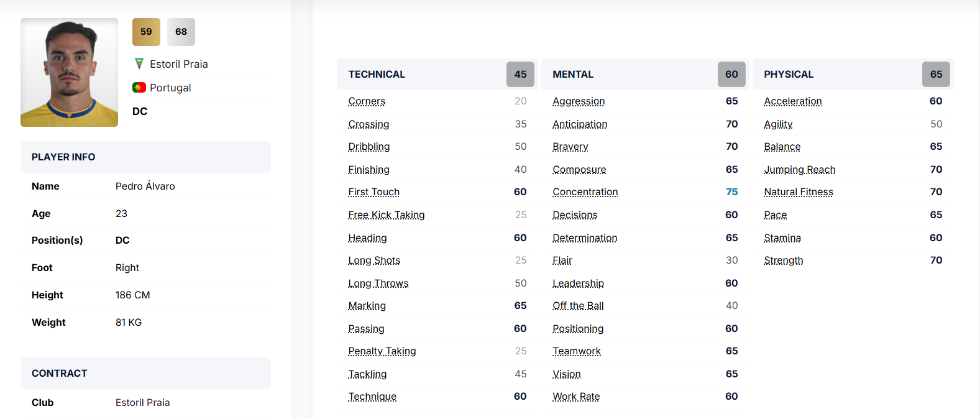Click the Jumping Reach attribute
The width and height of the screenshot is (980, 419).
click(x=799, y=170)
